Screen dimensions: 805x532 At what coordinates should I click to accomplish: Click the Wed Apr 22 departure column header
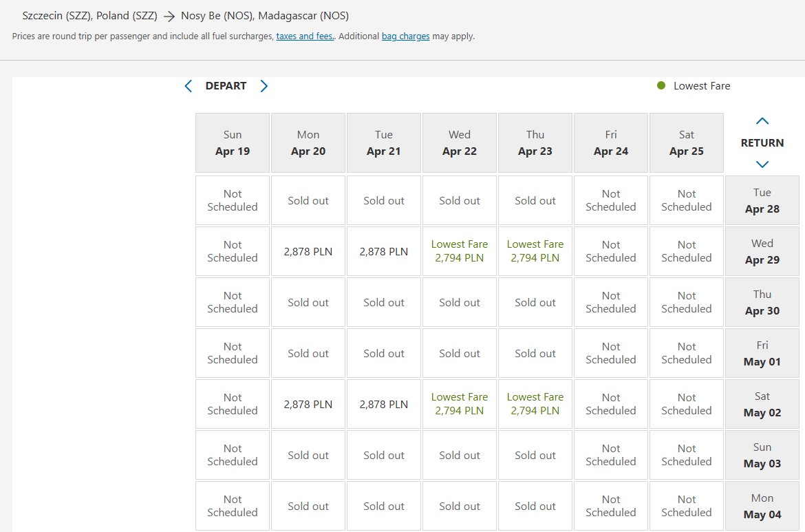pyautogui.click(x=460, y=142)
